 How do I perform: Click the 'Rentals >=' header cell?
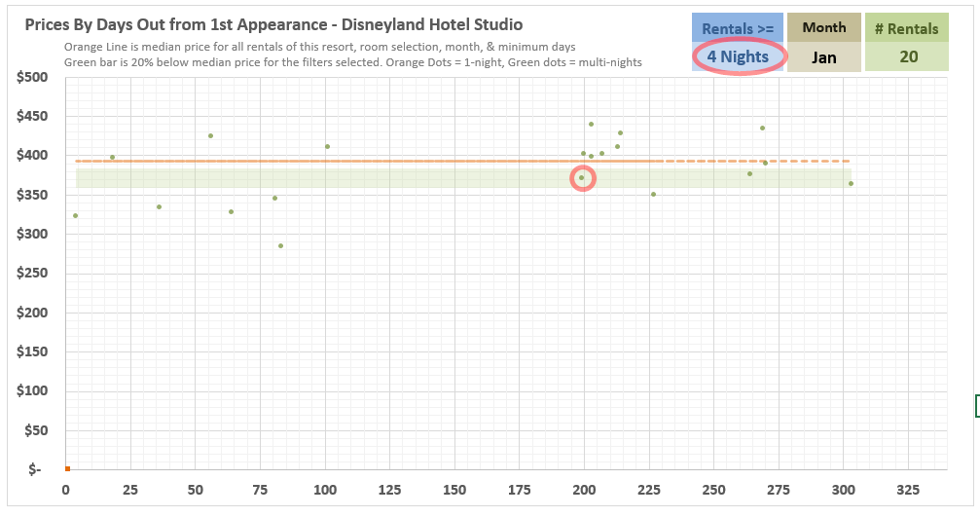(738, 28)
